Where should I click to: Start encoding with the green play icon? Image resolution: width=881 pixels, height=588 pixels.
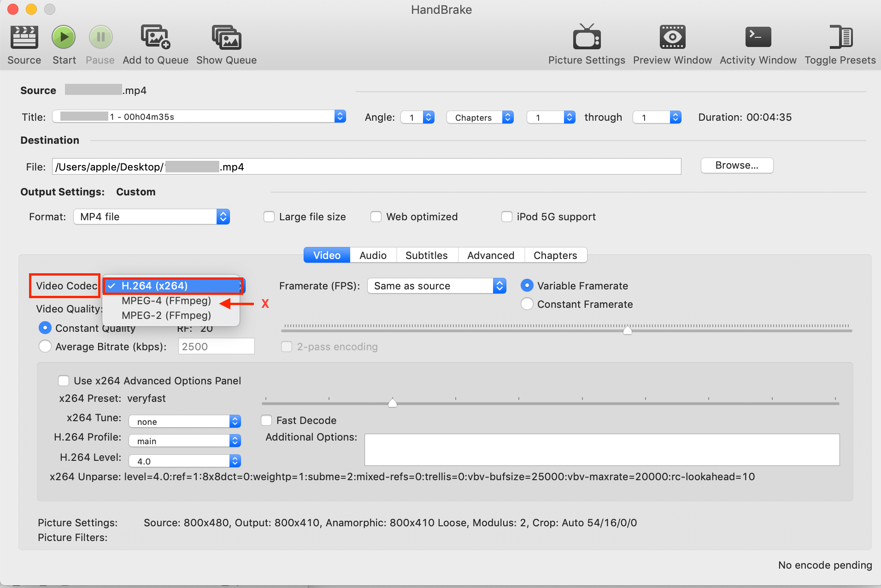tap(64, 37)
